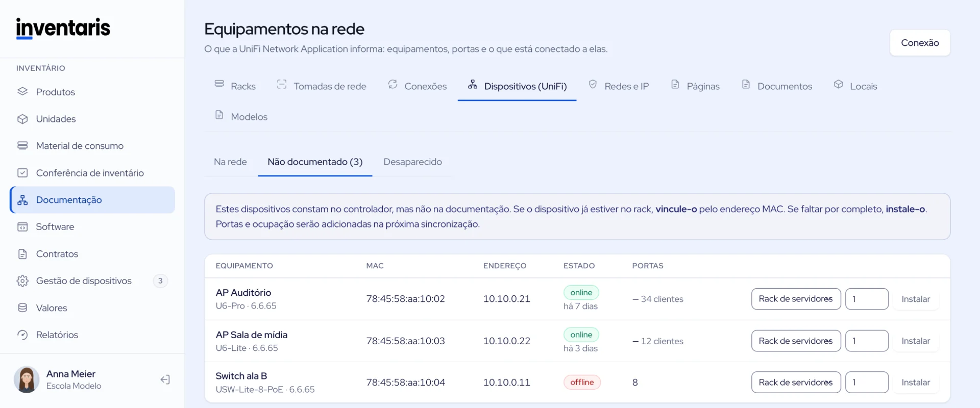
Task: Focus the position field for AP Auditório
Action: click(867, 299)
